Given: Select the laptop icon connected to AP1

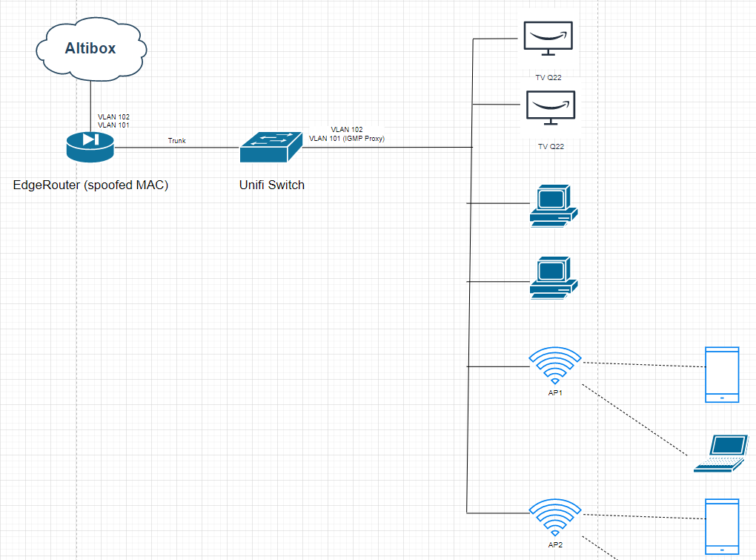Looking at the screenshot, I should 721,453.
